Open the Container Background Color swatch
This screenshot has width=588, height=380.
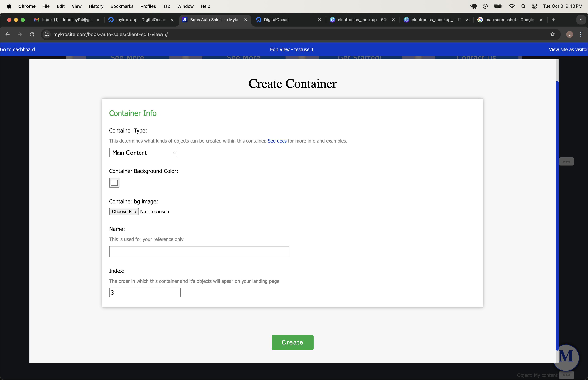coord(114,183)
